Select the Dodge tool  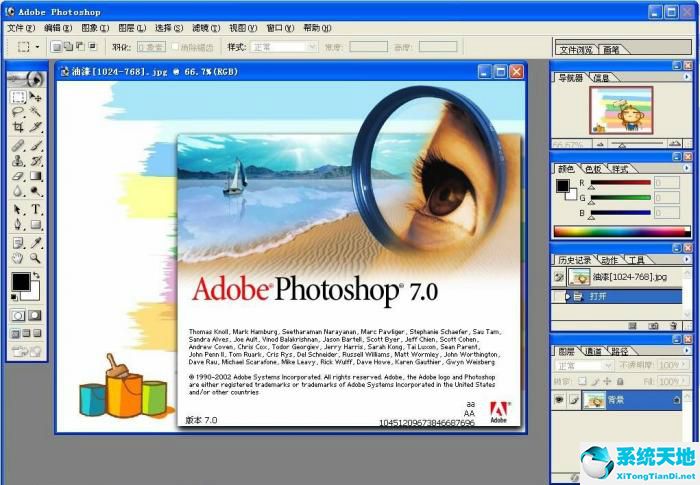(x=35, y=191)
